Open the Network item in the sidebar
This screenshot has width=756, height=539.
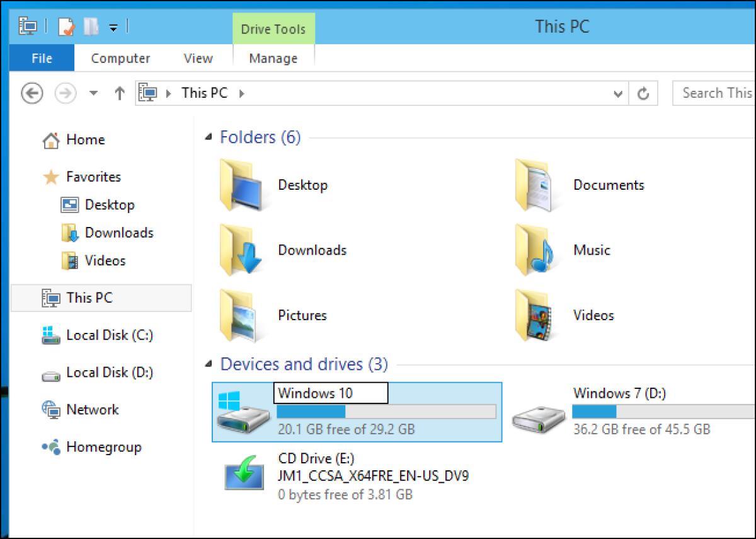tap(93, 409)
